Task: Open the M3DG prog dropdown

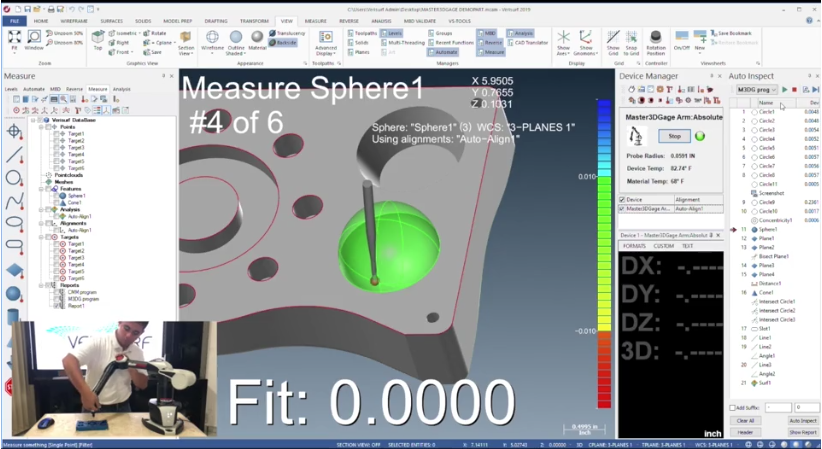Action: [x=756, y=90]
